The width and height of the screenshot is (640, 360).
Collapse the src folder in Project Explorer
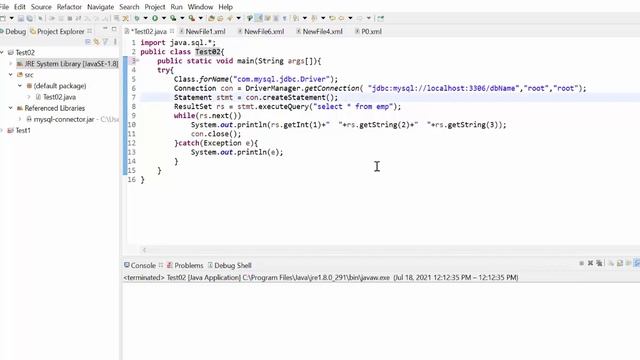click(11, 75)
